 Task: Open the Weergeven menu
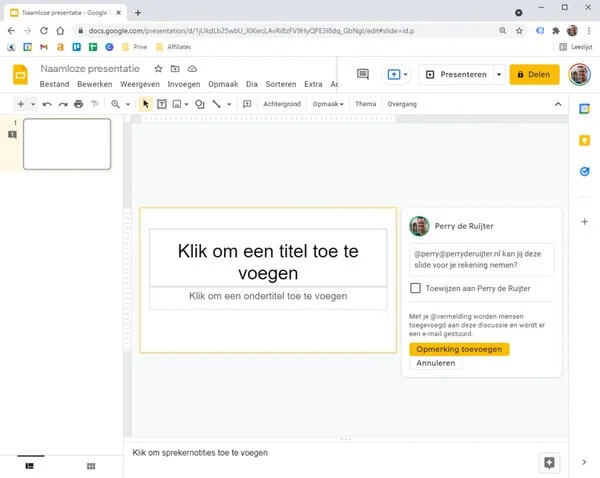tap(140, 84)
